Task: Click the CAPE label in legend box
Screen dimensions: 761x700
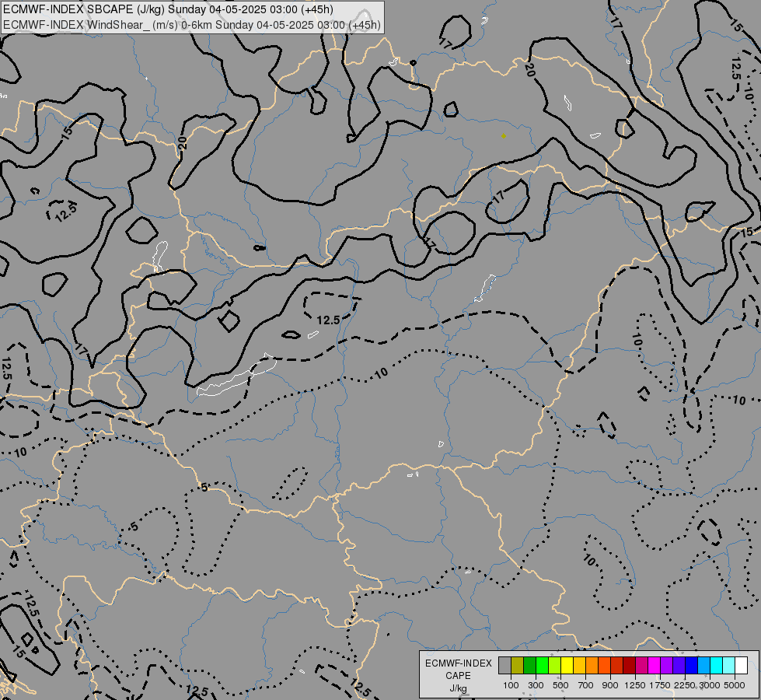Action: (x=458, y=676)
